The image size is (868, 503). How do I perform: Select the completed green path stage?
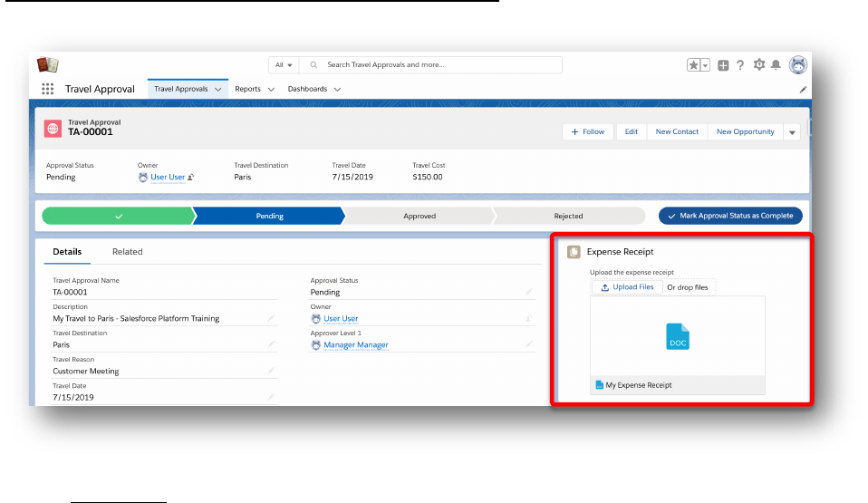(x=119, y=216)
